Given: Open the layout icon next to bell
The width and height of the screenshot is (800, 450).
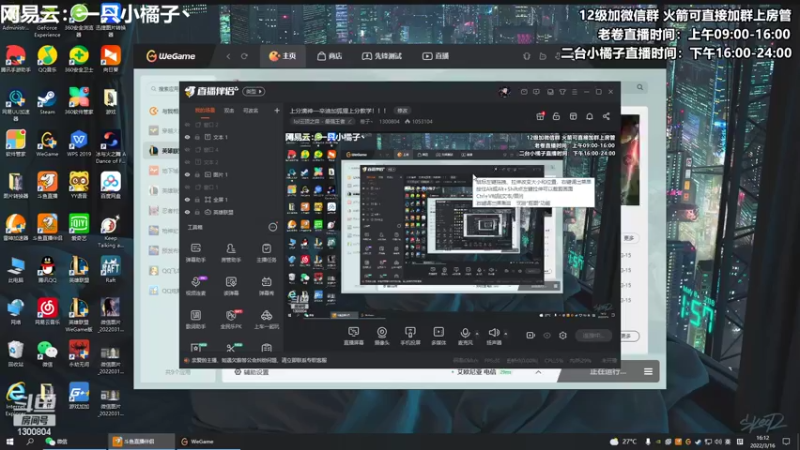Looking at the screenshot, I should (573, 116).
